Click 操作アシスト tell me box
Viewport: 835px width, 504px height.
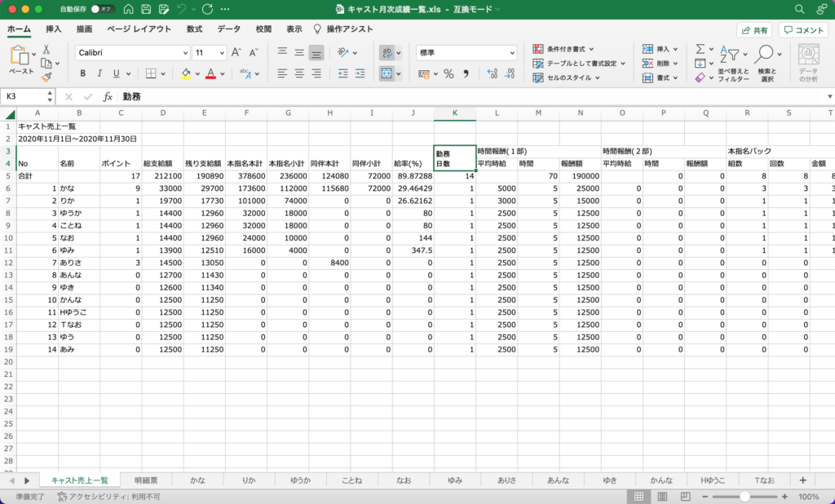point(343,29)
